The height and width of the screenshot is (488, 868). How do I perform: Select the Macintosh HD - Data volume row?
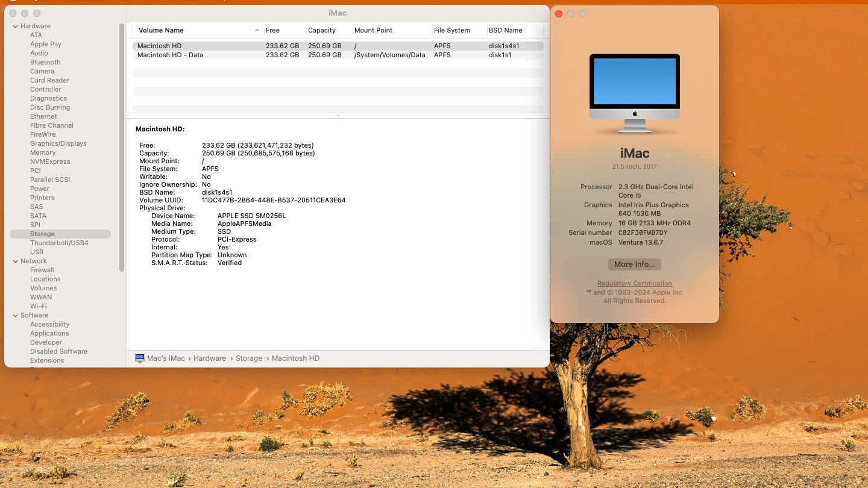click(338, 55)
